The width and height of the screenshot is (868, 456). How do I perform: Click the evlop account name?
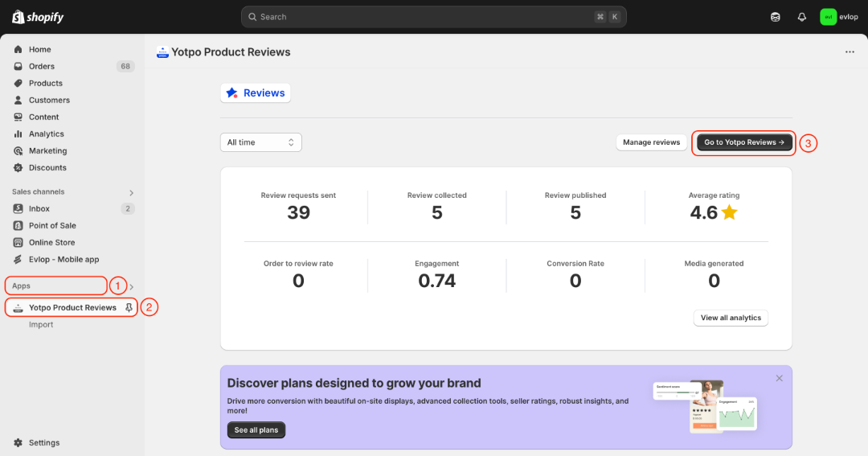coord(849,17)
